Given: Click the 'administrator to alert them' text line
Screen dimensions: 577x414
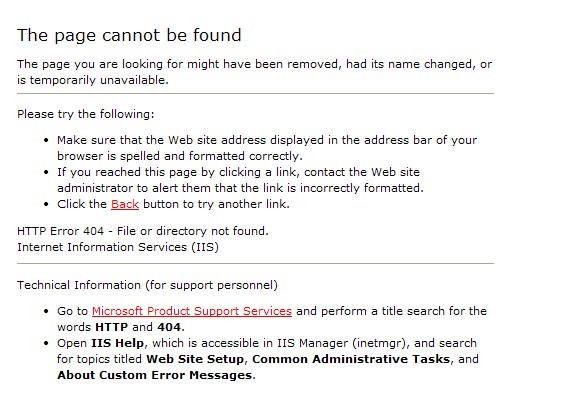Looking at the screenshot, I should click(240, 188).
